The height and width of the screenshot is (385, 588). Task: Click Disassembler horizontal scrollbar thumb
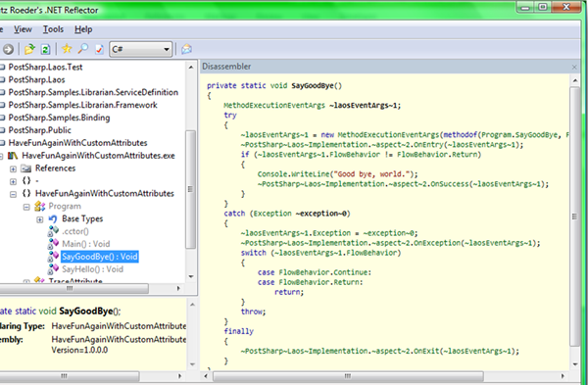[348, 376]
